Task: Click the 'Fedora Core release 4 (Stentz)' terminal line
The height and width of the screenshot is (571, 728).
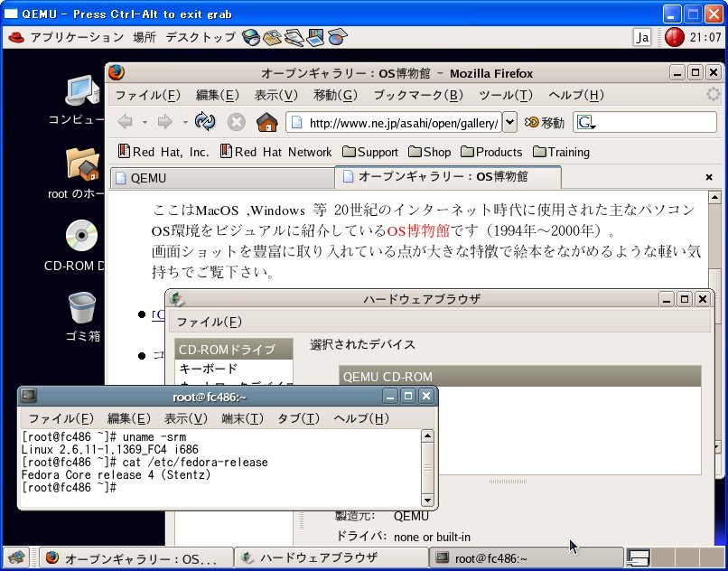Action: tap(117, 475)
